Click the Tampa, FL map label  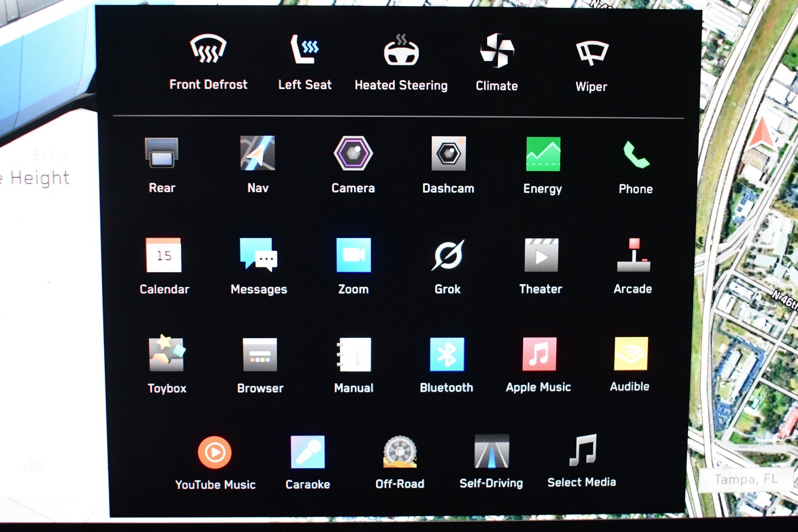coord(746,479)
